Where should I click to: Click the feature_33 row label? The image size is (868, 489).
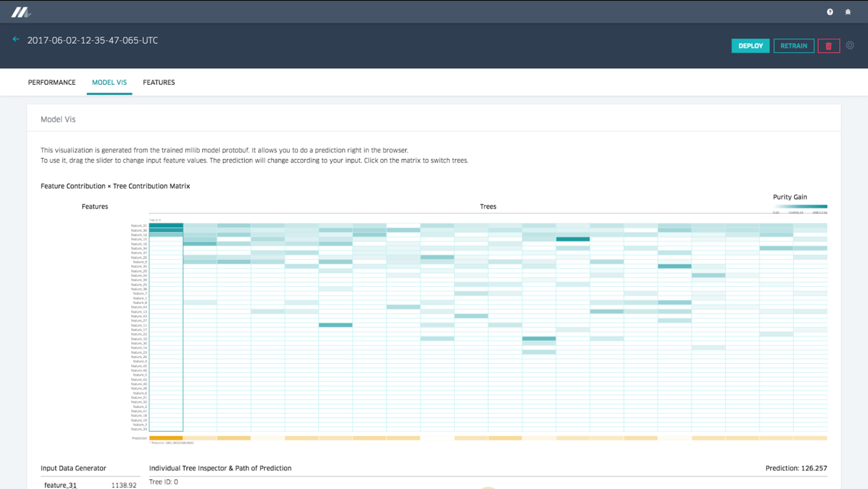[x=139, y=429]
